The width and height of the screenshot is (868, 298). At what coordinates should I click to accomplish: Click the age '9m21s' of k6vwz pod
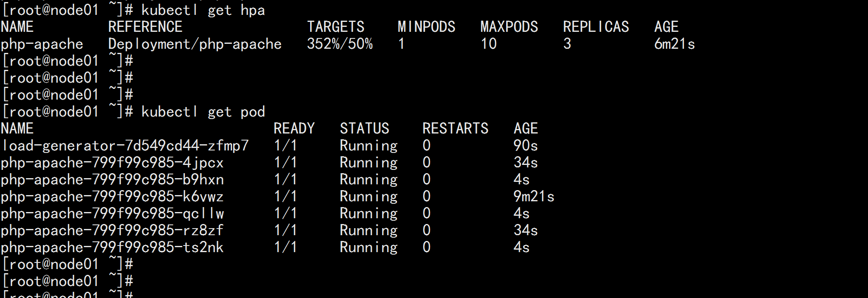pyautogui.click(x=534, y=196)
